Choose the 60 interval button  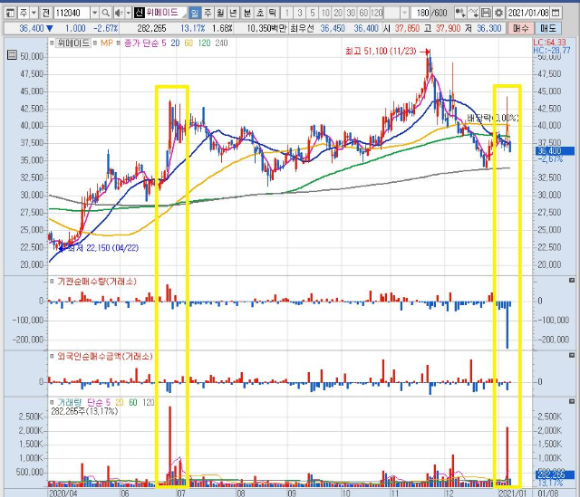(364, 13)
